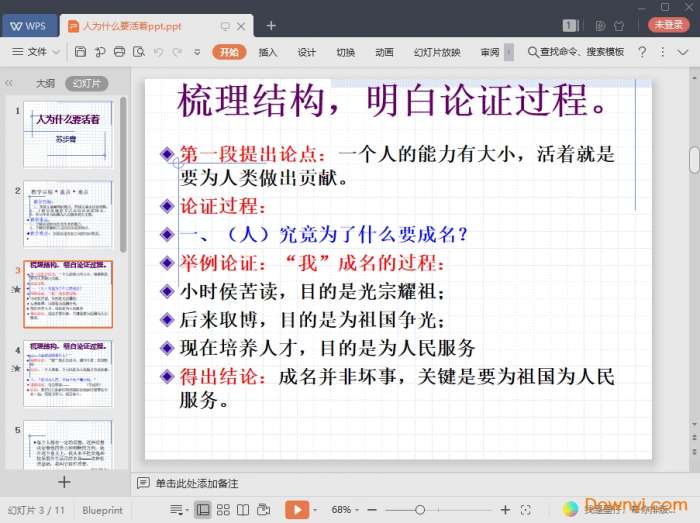700x523 pixels.
Task: Click the help question mark icon
Action: tap(642, 52)
